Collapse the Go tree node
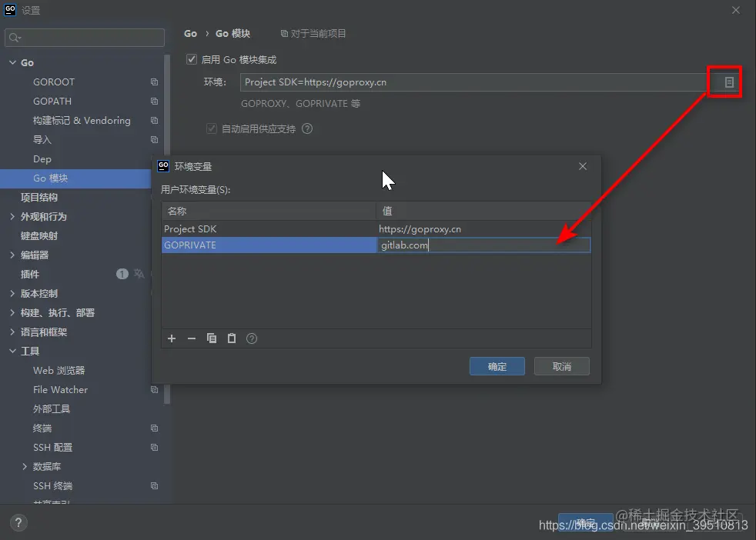The width and height of the screenshot is (756, 540). point(12,62)
